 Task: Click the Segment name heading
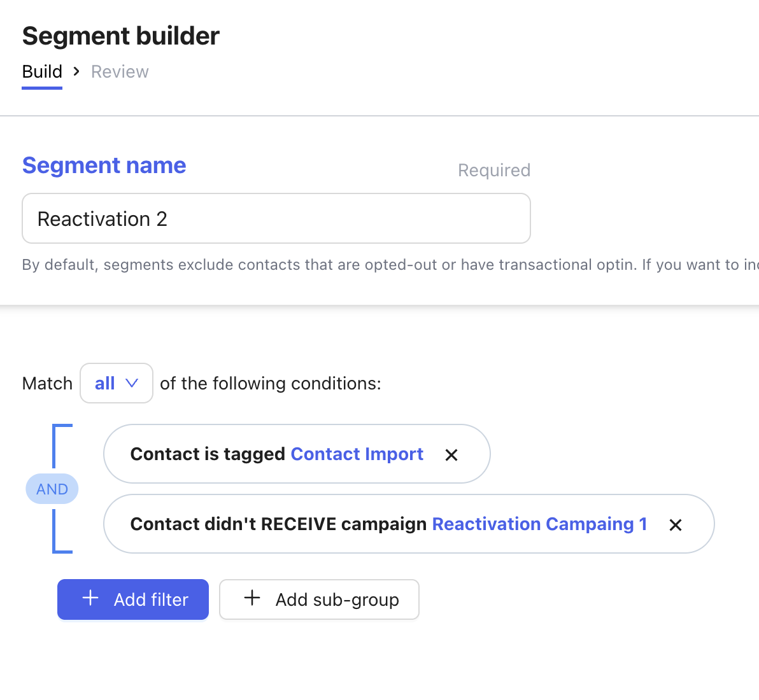click(x=104, y=165)
